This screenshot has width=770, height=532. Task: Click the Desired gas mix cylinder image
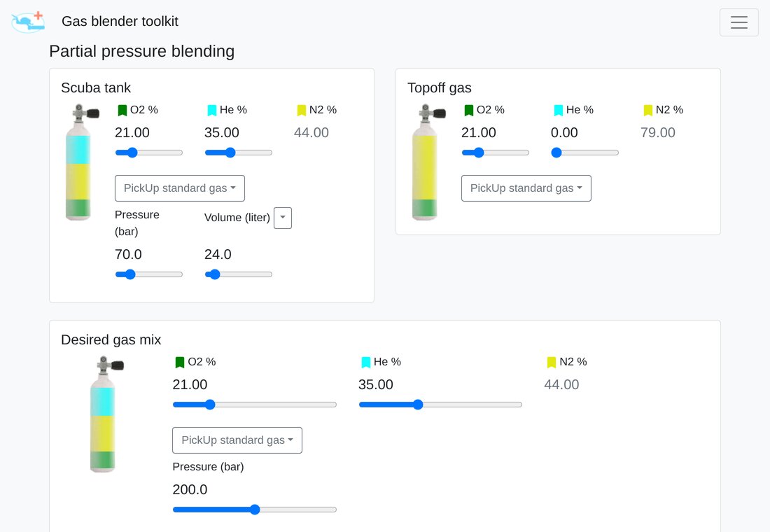pos(106,414)
